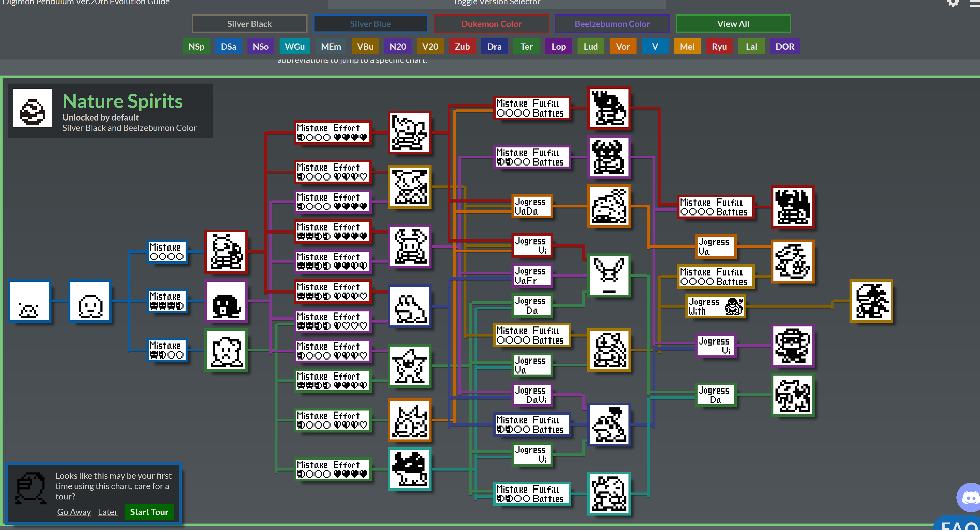
Task: Select the navy-bordered ultimate Digimon sprite
Action: click(x=609, y=425)
